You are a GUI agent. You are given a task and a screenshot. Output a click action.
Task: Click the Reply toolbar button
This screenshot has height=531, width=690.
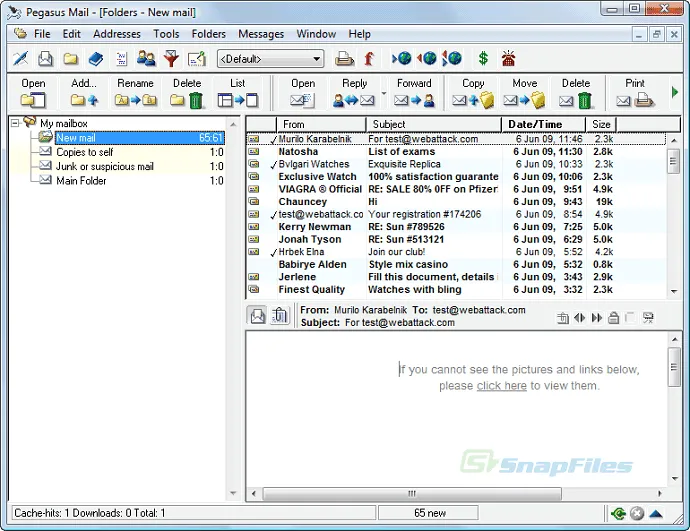click(x=354, y=92)
